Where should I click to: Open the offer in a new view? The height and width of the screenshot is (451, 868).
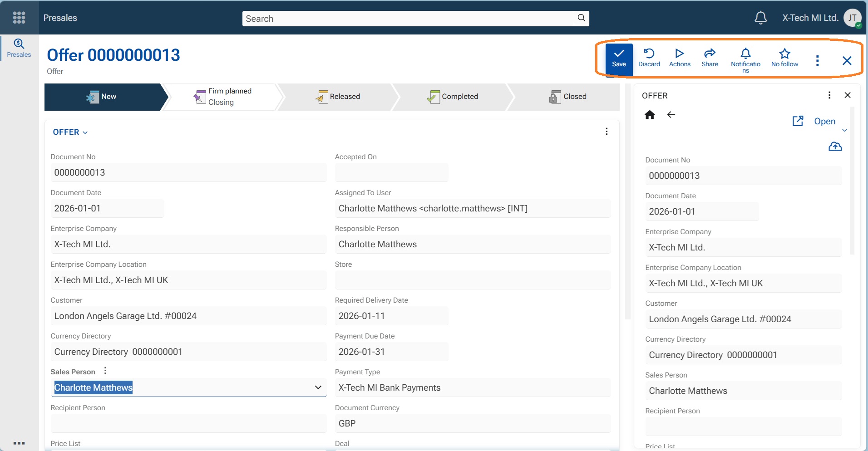[x=815, y=121]
